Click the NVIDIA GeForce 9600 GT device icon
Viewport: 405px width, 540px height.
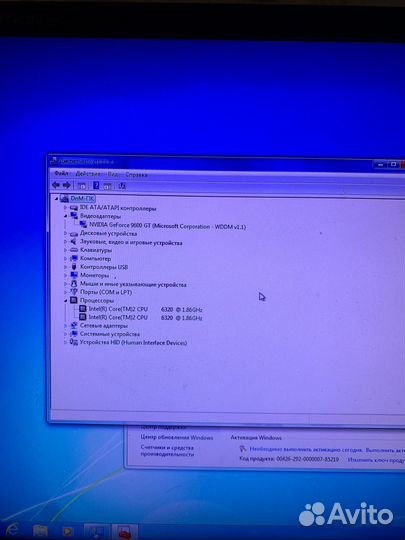(83, 225)
